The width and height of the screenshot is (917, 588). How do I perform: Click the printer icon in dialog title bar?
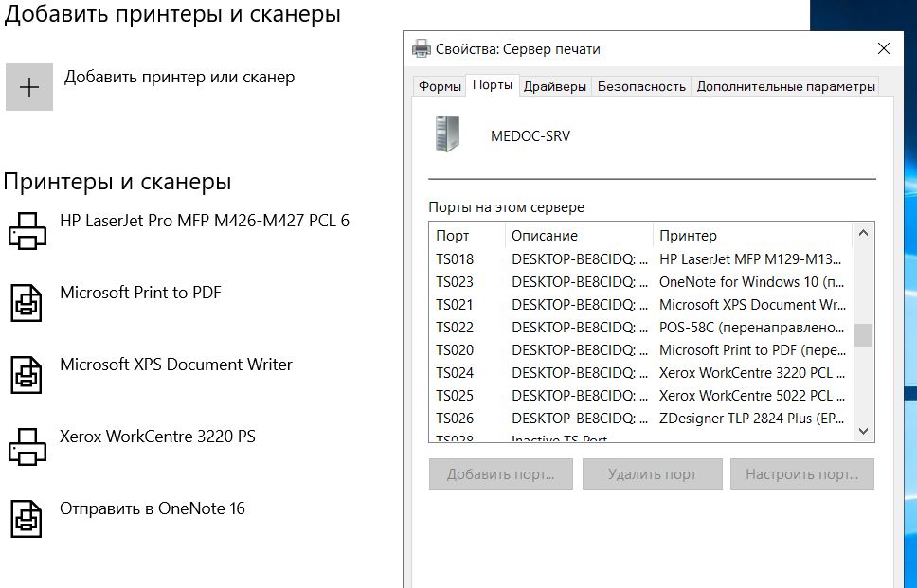pyautogui.click(x=421, y=48)
